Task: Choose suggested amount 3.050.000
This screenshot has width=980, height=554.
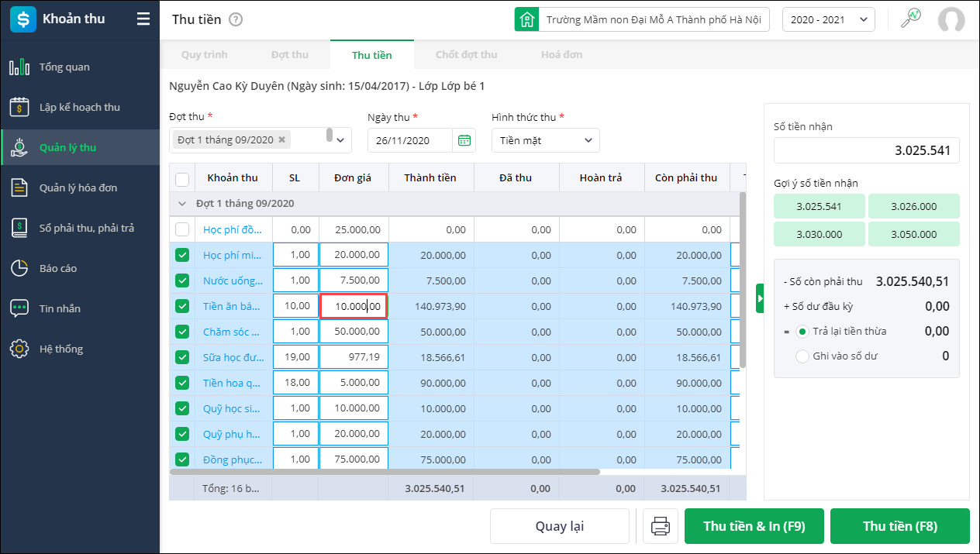Action: coord(914,234)
